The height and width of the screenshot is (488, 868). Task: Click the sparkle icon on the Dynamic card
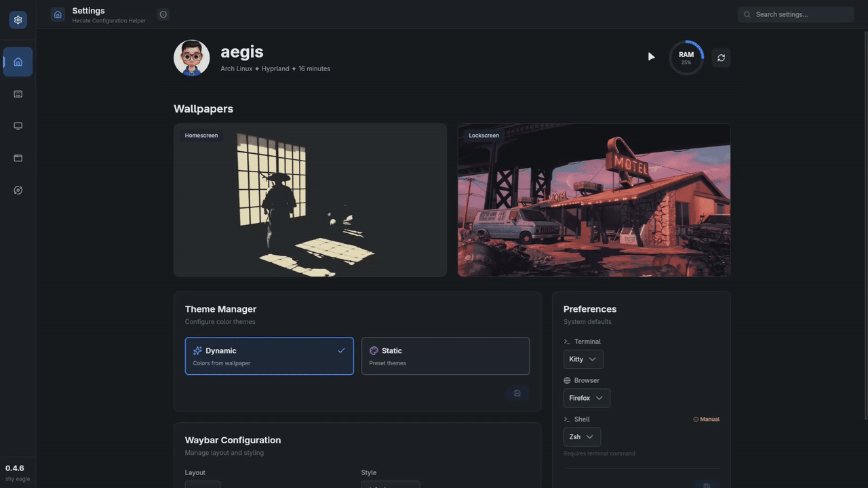(x=197, y=350)
